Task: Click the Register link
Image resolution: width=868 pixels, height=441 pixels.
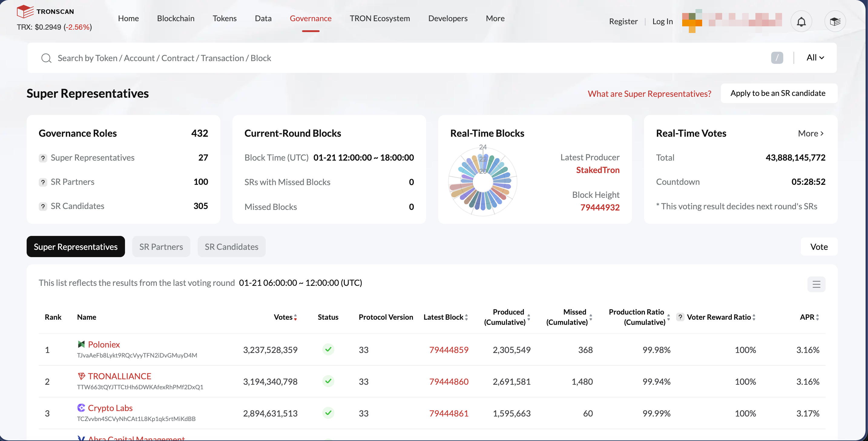Action: [623, 21]
